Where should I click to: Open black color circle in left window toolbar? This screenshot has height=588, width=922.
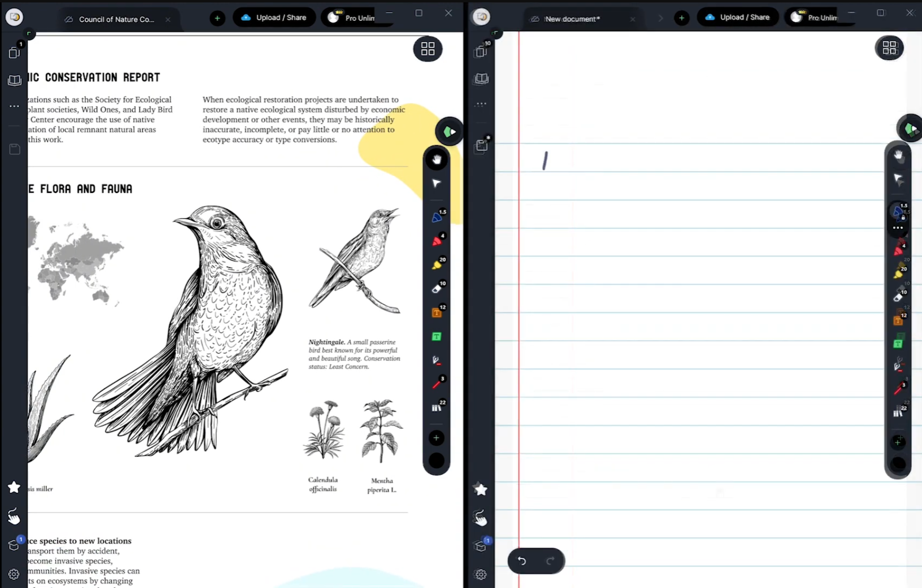point(437,461)
